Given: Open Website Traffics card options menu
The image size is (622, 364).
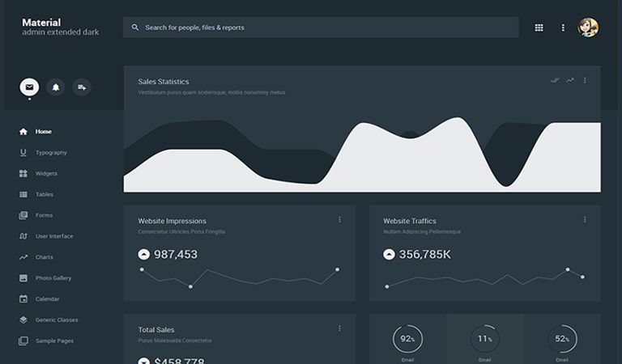Looking at the screenshot, I should [585, 219].
